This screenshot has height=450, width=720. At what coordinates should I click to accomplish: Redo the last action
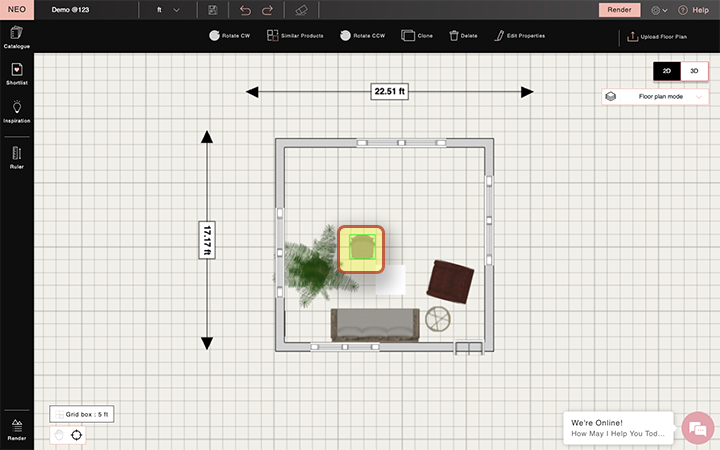pyautogui.click(x=267, y=10)
